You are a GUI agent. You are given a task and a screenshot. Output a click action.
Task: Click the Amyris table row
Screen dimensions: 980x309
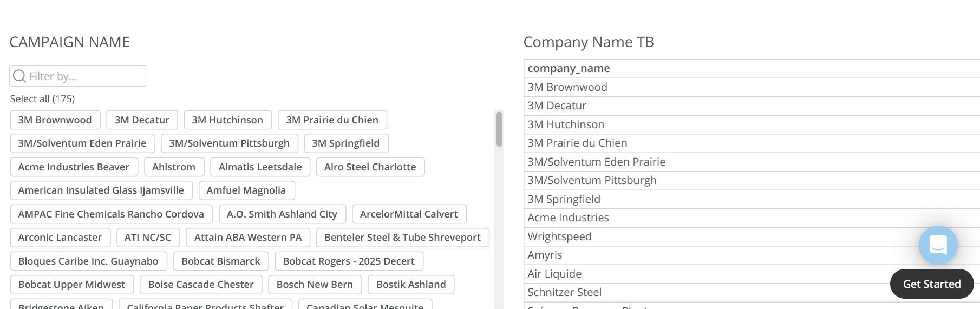pos(752,255)
